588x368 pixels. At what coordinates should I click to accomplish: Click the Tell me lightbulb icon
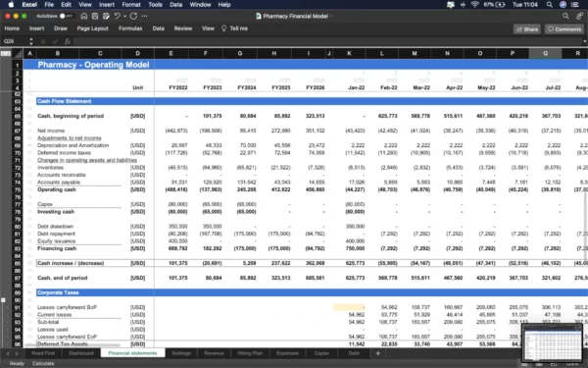(223, 28)
